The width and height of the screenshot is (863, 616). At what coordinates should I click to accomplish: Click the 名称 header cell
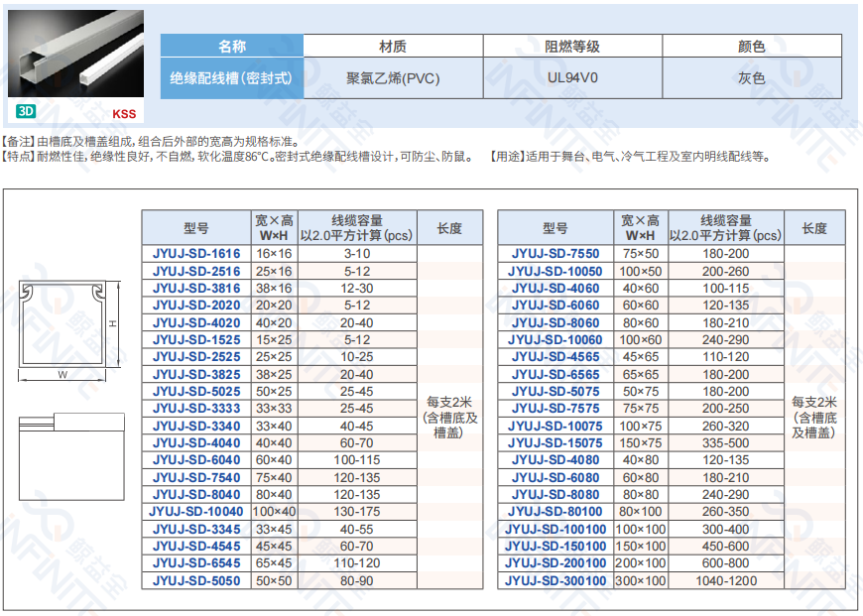[x=232, y=47]
